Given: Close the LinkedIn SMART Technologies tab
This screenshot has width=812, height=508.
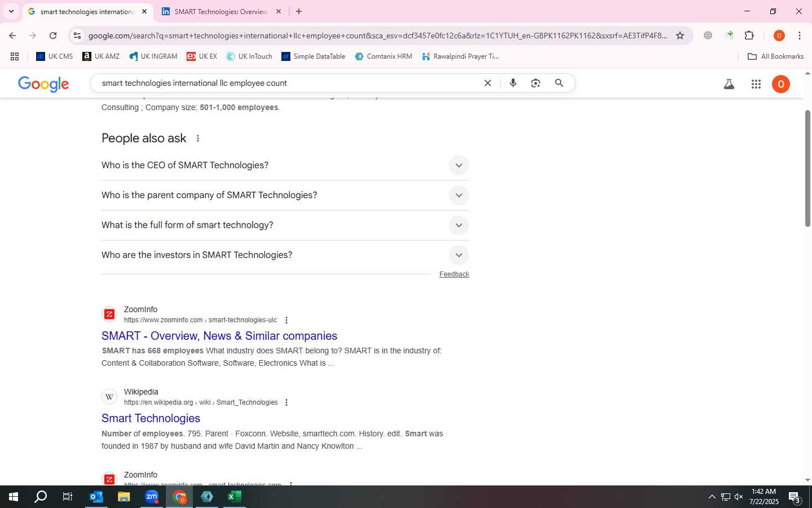Looking at the screenshot, I should click(x=279, y=11).
